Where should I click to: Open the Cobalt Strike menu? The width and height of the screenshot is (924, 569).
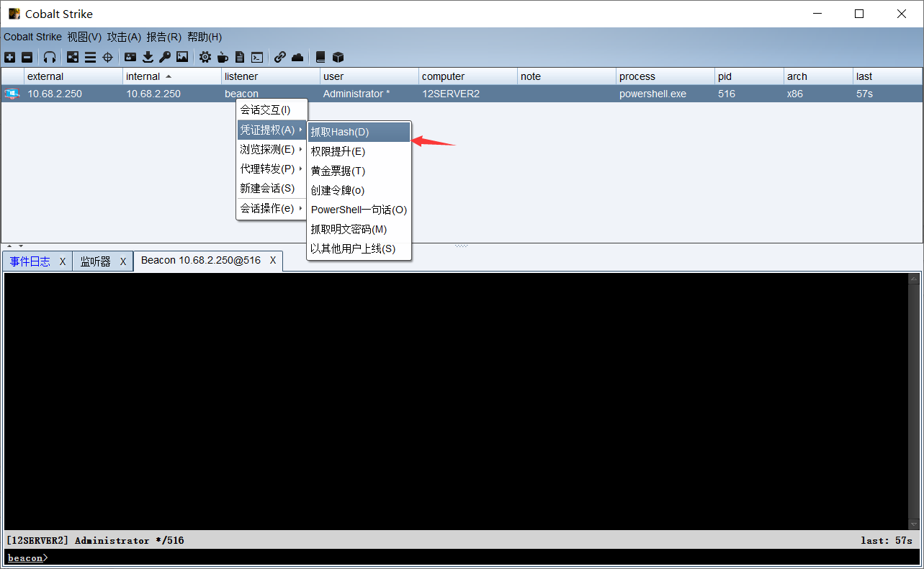[33, 37]
